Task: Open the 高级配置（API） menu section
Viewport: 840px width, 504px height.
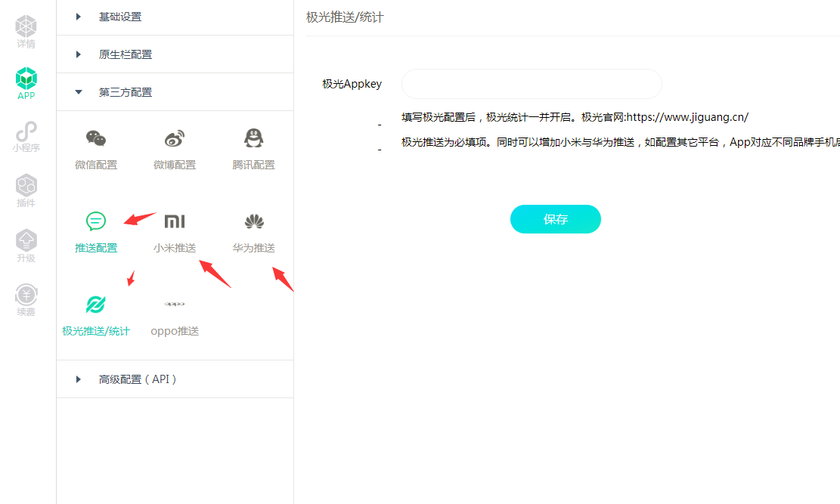Action: pos(175,379)
